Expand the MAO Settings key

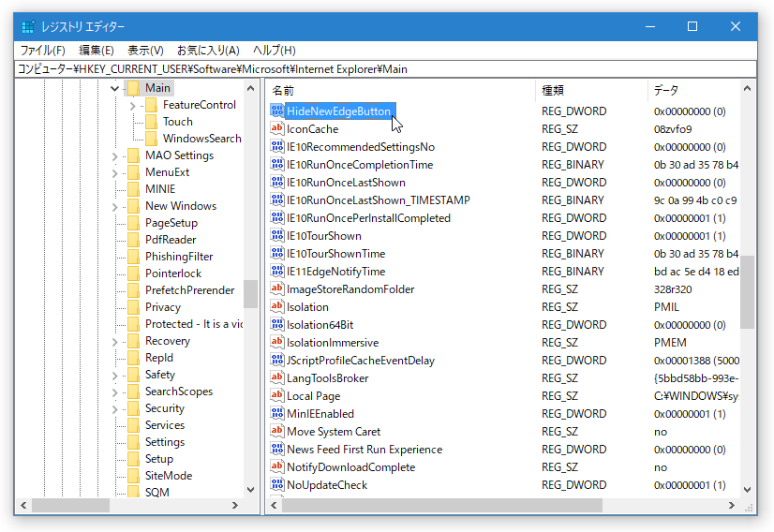pyautogui.click(x=114, y=156)
